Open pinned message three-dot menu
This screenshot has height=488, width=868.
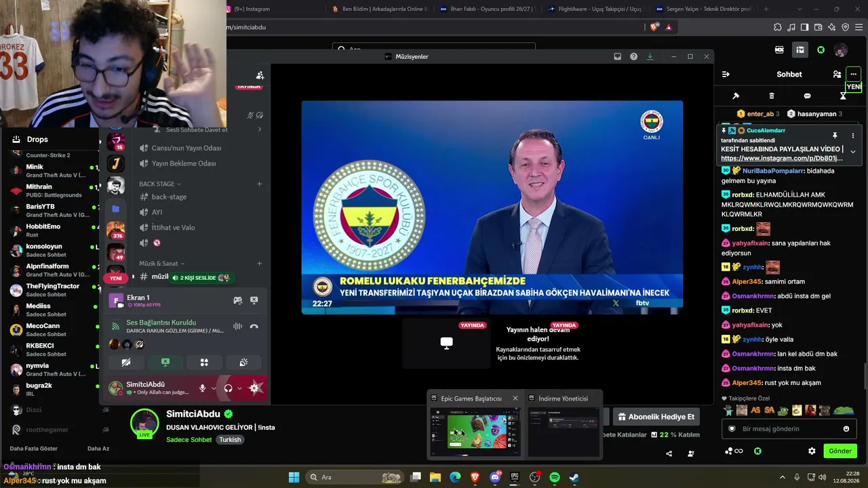(853, 136)
